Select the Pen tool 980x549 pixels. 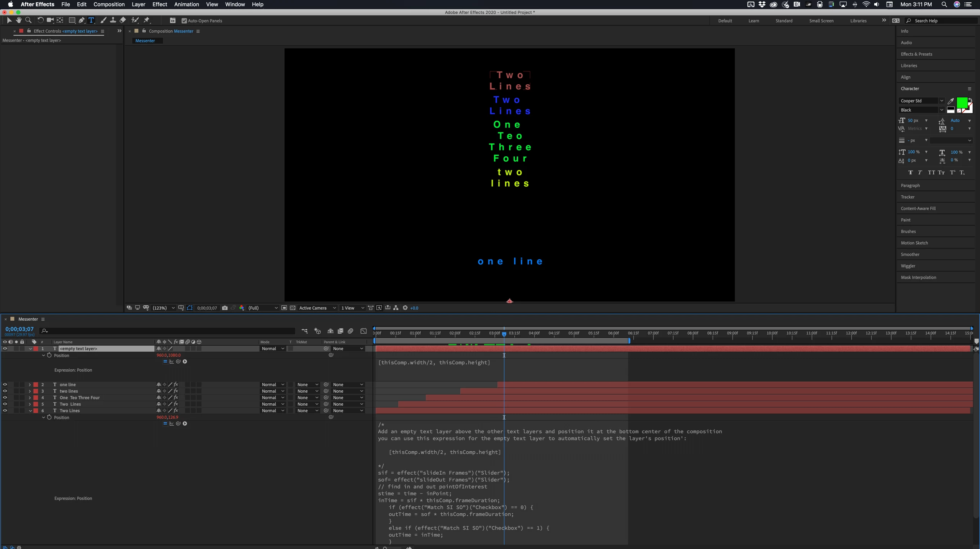(x=82, y=20)
